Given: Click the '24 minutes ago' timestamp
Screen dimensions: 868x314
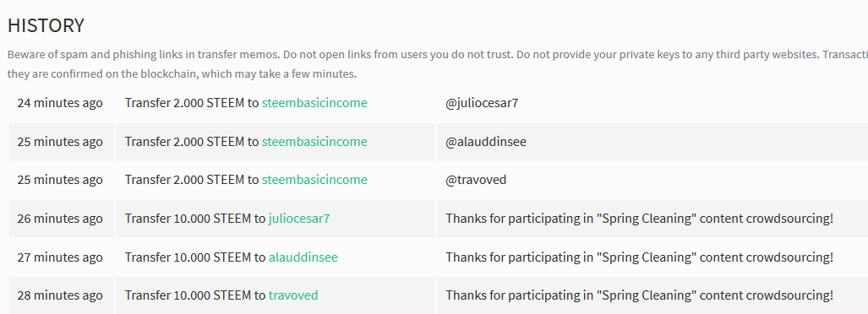Looking at the screenshot, I should pyautogui.click(x=60, y=103).
